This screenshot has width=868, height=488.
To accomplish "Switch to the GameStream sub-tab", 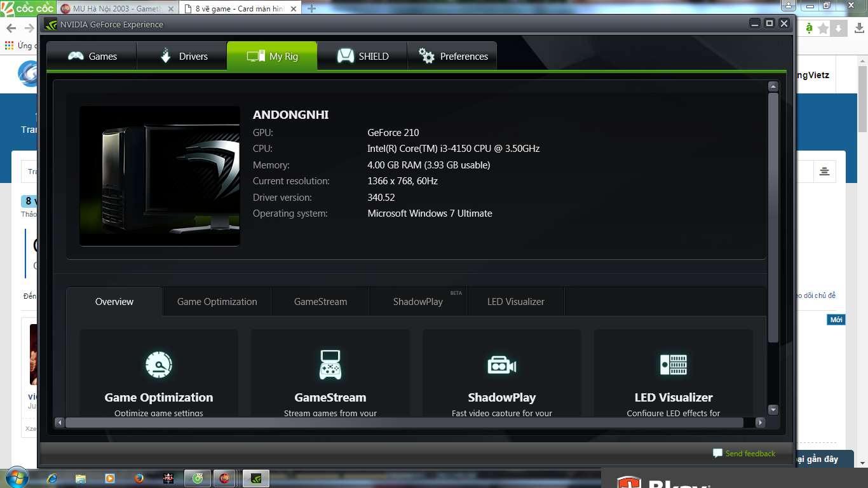I will coord(320,302).
